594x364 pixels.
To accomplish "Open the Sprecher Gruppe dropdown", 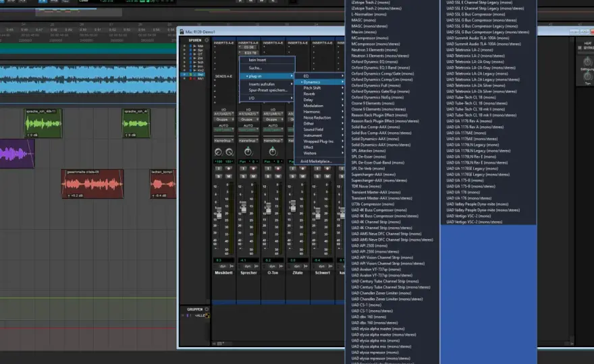I will 248,119.
